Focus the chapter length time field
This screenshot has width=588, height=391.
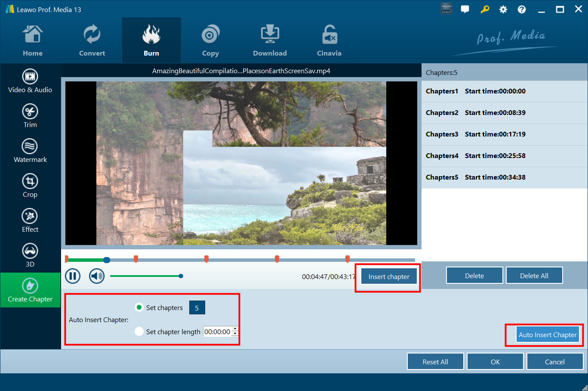(x=217, y=332)
